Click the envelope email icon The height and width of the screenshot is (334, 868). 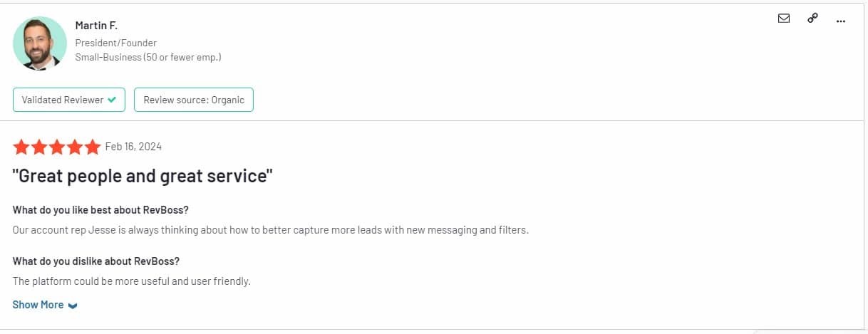pos(784,19)
